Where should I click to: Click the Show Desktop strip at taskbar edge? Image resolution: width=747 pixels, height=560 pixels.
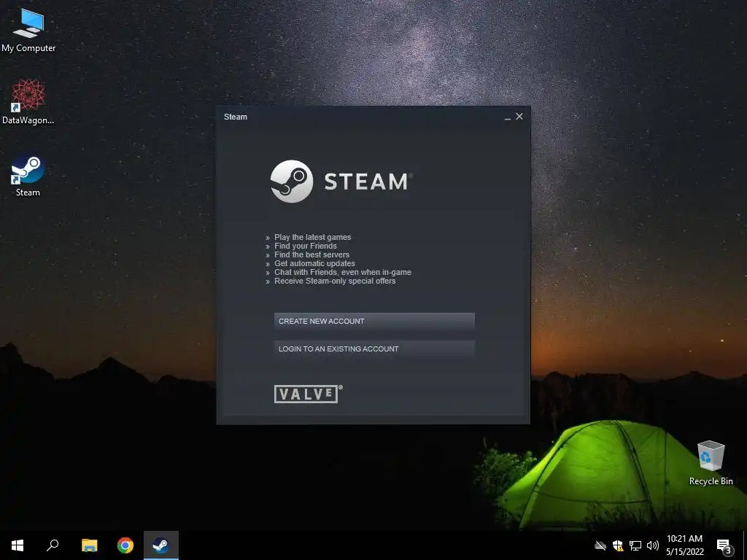(x=745, y=545)
